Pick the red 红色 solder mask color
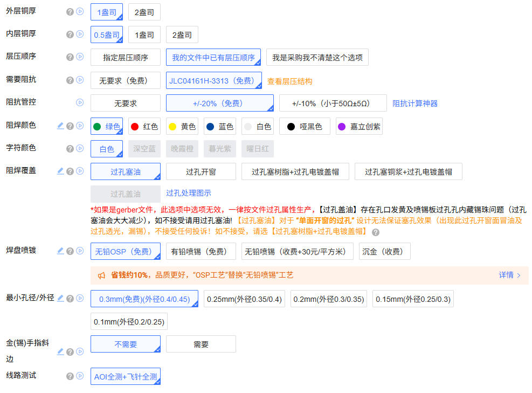Viewport: 532px width, 393px height. click(144, 127)
